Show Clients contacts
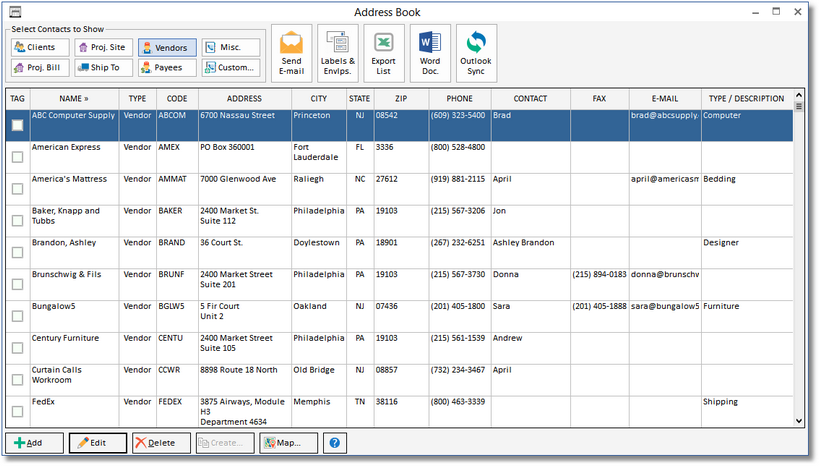The height and width of the screenshot is (466, 819). tap(40, 47)
